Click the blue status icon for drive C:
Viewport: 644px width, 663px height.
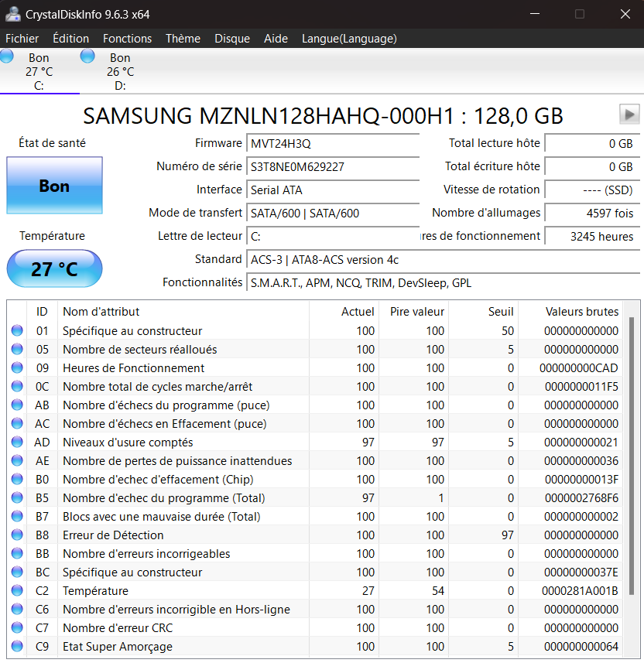pos(7,56)
